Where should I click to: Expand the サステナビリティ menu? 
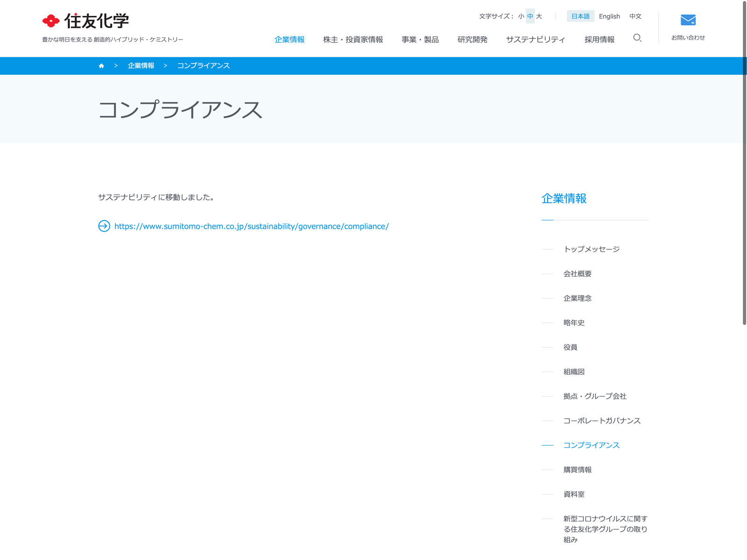[x=536, y=40]
